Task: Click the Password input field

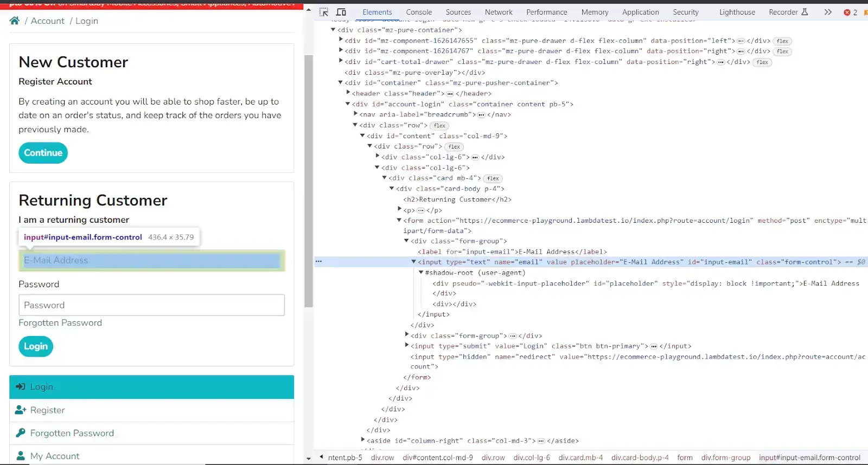Action: point(151,305)
